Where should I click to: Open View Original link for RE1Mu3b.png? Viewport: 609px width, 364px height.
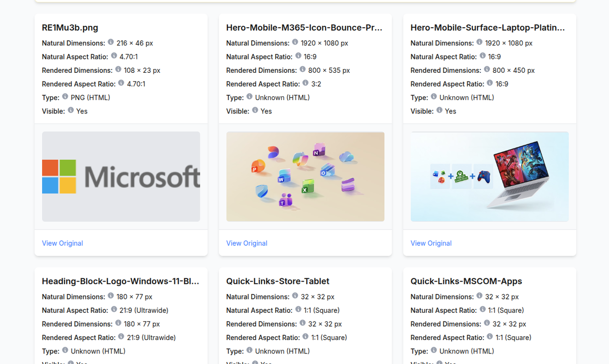pyautogui.click(x=62, y=243)
